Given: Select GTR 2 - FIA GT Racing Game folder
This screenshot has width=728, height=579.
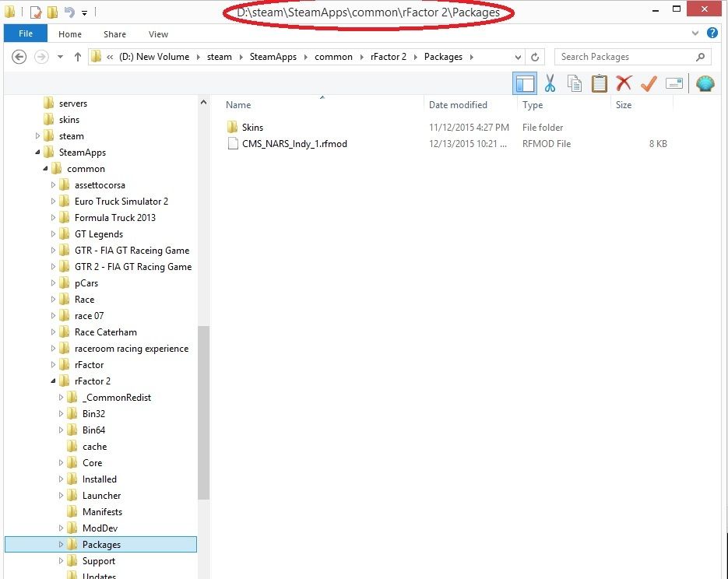Looking at the screenshot, I should coord(133,267).
